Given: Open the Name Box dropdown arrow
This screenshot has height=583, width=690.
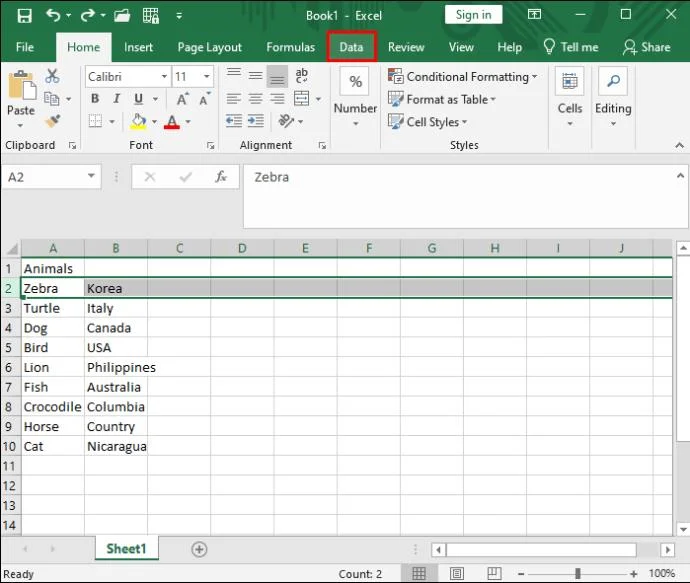Looking at the screenshot, I should (x=92, y=176).
